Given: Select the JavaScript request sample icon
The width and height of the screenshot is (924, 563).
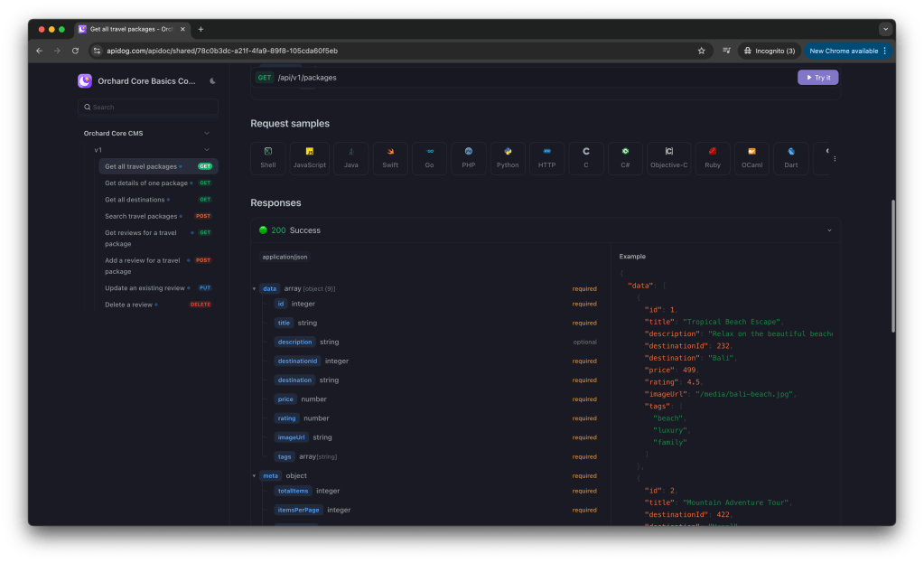Looking at the screenshot, I should (x=309, y=157).
